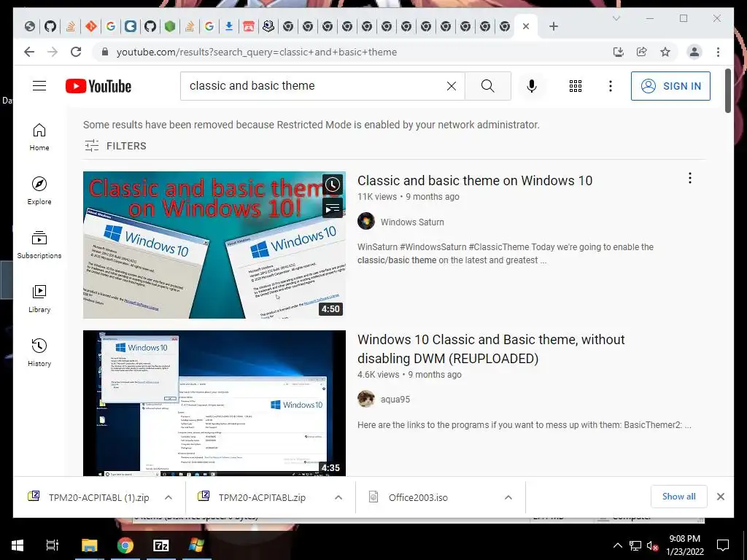Open 7-Zip from the taskbar
Viewport: 747px width, 560px height.
tap(161, 545)
